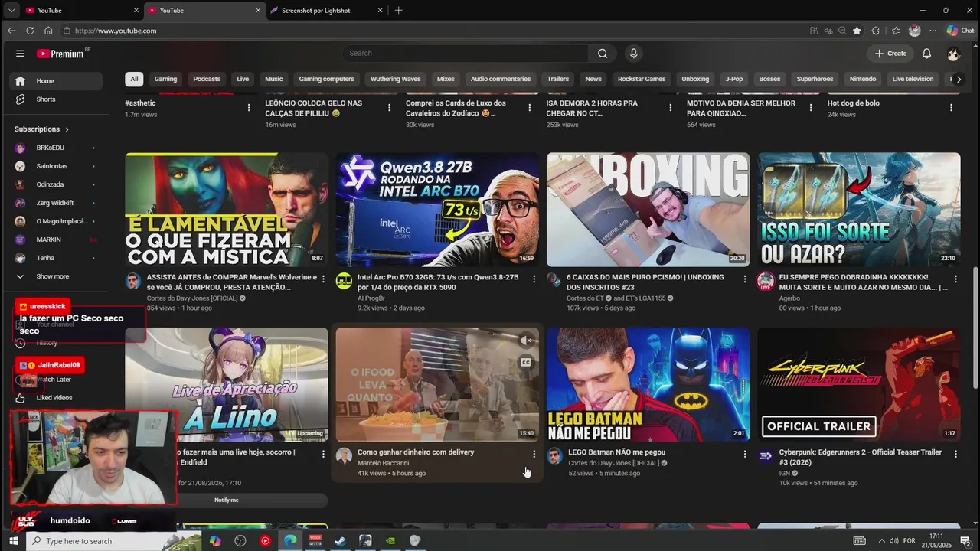The image size is (980, 551).
Task: Open browser Settings and more menu
Action: click(x=933, y=31)
